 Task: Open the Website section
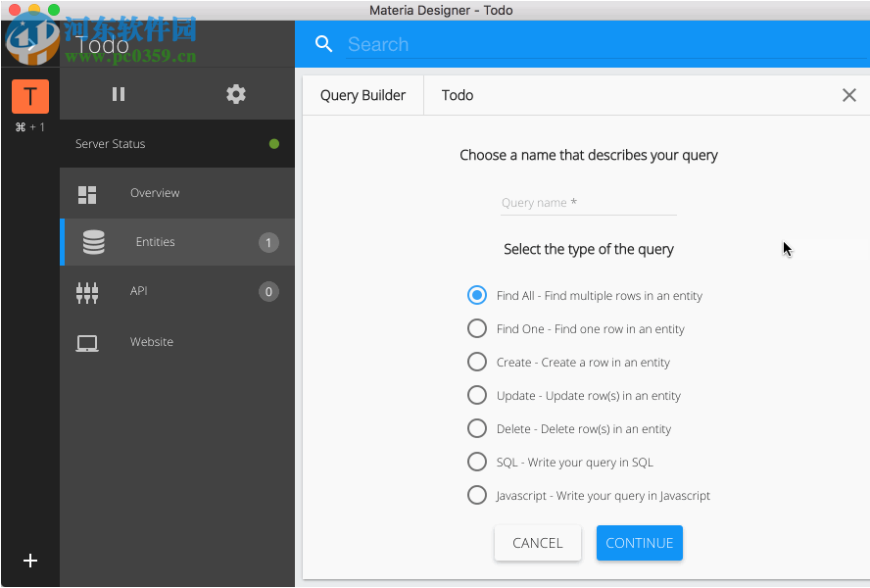click(177, 342)
